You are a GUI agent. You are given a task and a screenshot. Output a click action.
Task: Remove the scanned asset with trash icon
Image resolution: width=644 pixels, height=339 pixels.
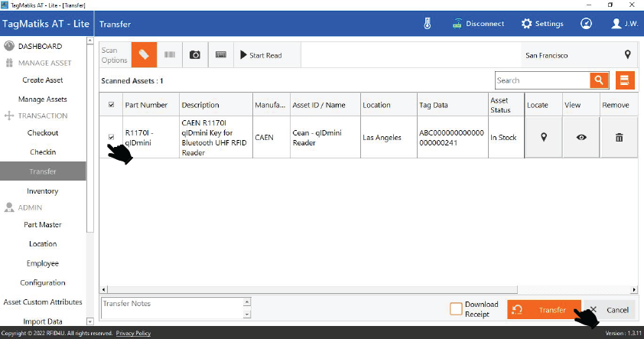click(x=619, y=138)
